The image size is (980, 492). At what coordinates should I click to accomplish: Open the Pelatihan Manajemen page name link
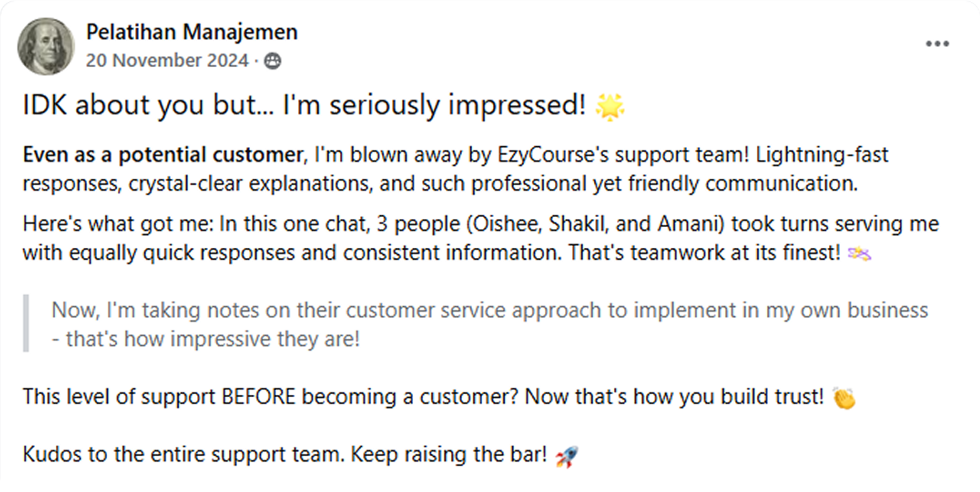click(x=191, y=32)
